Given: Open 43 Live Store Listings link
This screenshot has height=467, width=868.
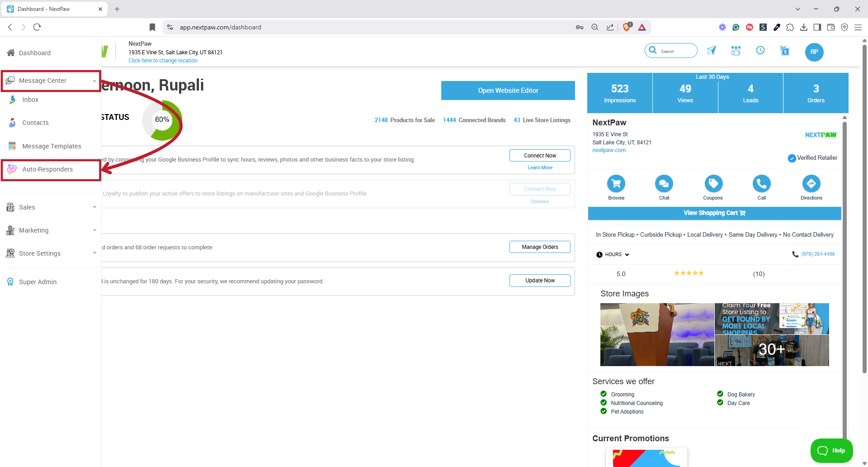Looking at the screenshot, I should point(542,120).
